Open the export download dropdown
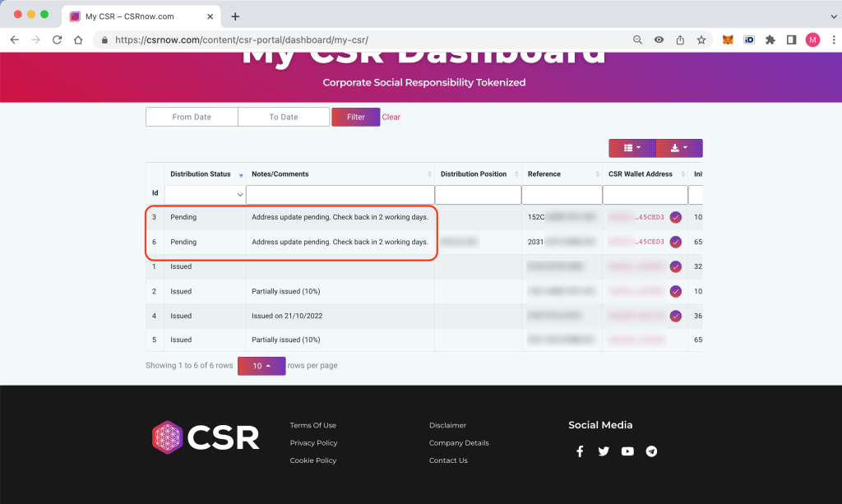 679,148
